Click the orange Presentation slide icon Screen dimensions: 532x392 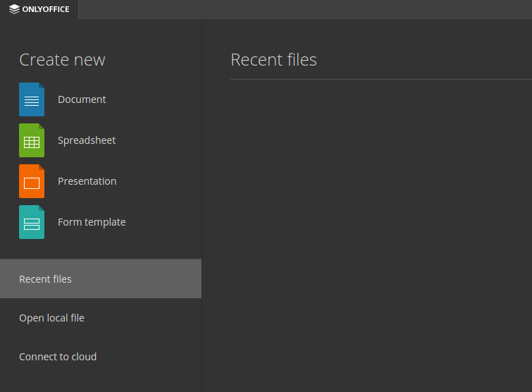[32, 181]
